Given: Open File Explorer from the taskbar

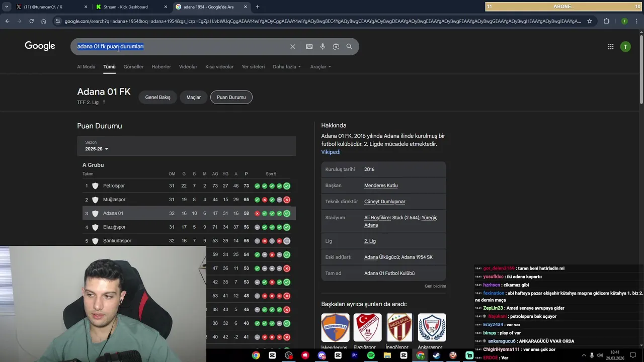Looking at the screenshot, I should click(387, 355).
